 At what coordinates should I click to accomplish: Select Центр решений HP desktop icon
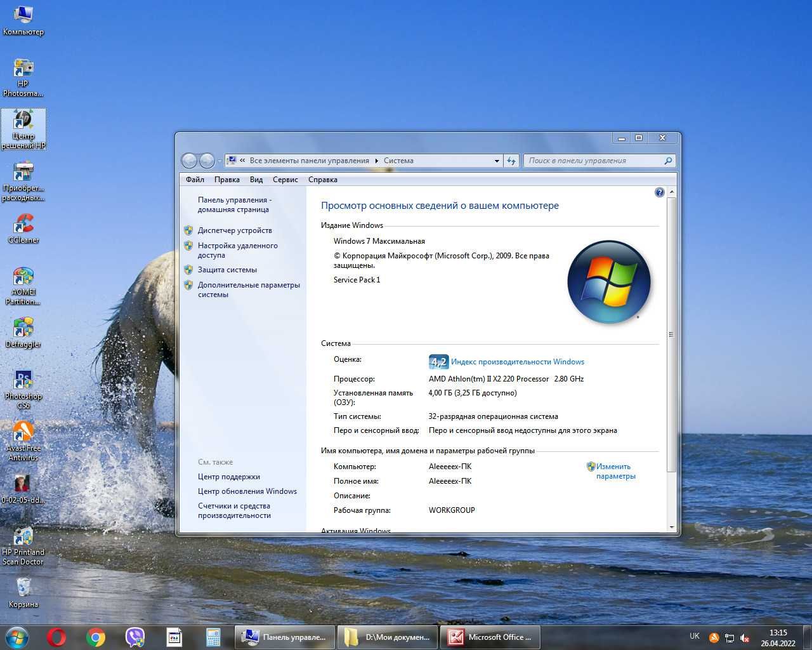pos(23,129)
